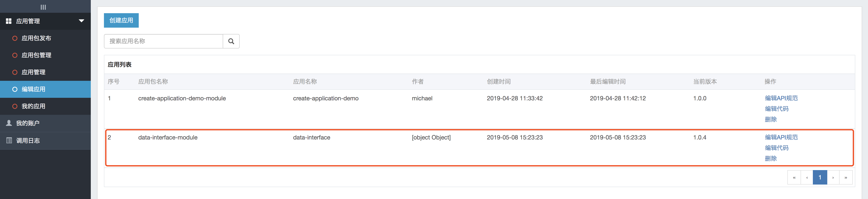Viewport: 868px width, 199px height.
Task: Click version cell 1.0.0
Action: (700, 98)
